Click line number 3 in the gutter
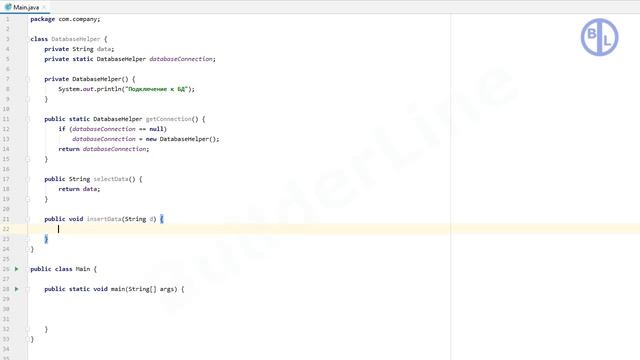 [7, 39]
